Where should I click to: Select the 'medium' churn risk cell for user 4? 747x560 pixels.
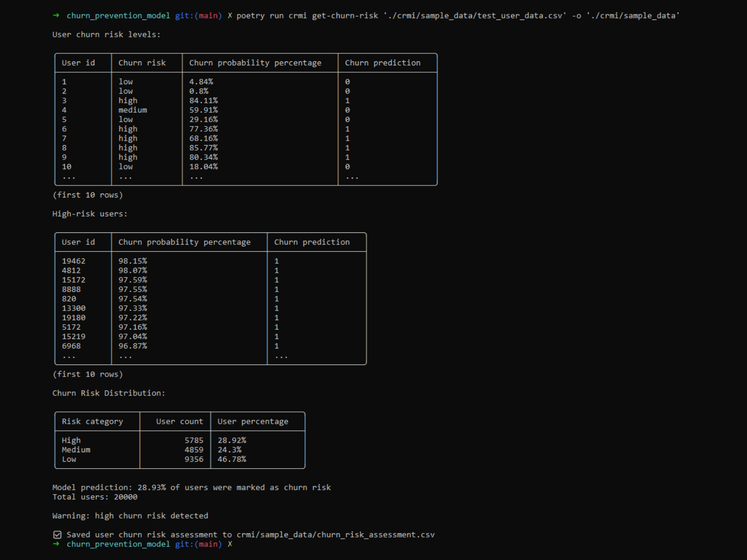point(133,110)
